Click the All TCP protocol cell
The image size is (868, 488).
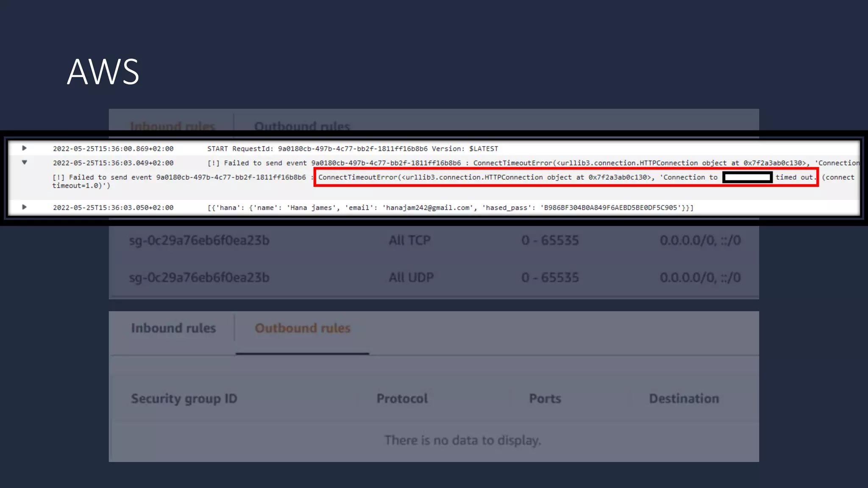pos(409,241)
